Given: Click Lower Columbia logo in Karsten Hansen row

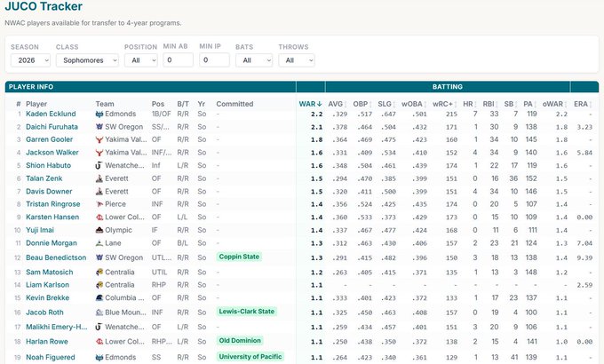Looking at the screenshot, I should (x=99, y=218).
